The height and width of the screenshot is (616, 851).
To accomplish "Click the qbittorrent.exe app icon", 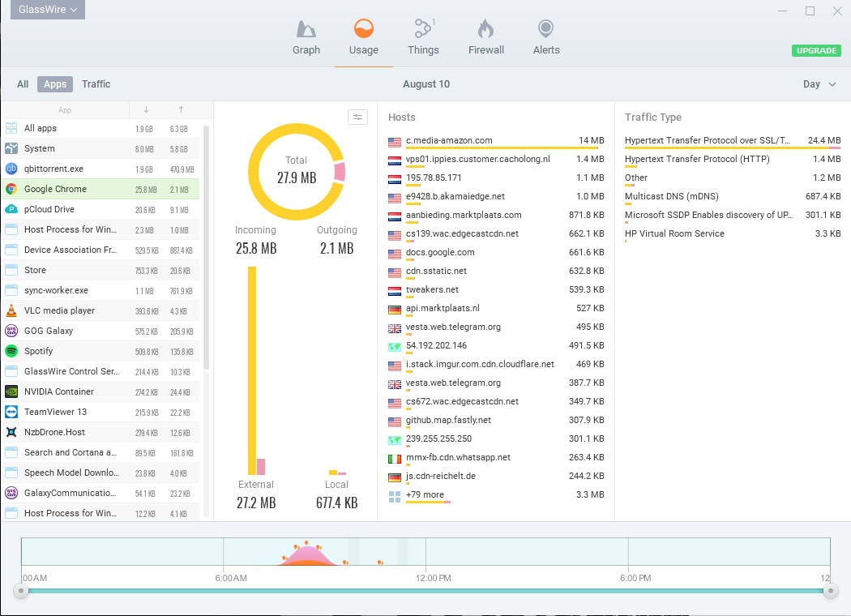I will (x=11, y=169).
